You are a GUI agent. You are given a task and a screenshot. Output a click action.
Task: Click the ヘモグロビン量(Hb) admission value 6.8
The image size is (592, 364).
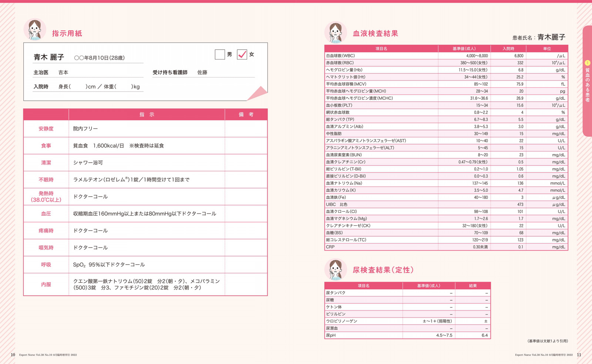point(521,70)
